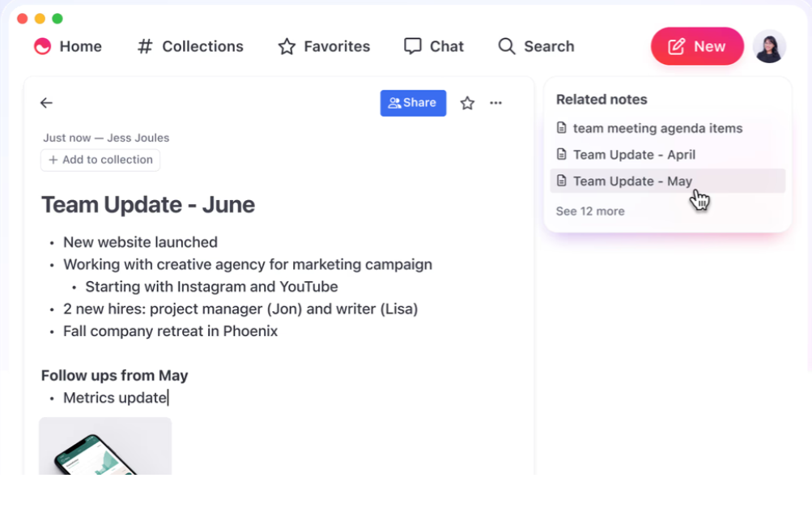812x512 pixels.
Task: Click the Team Update - June title
Action: click(x=148, y=205)
